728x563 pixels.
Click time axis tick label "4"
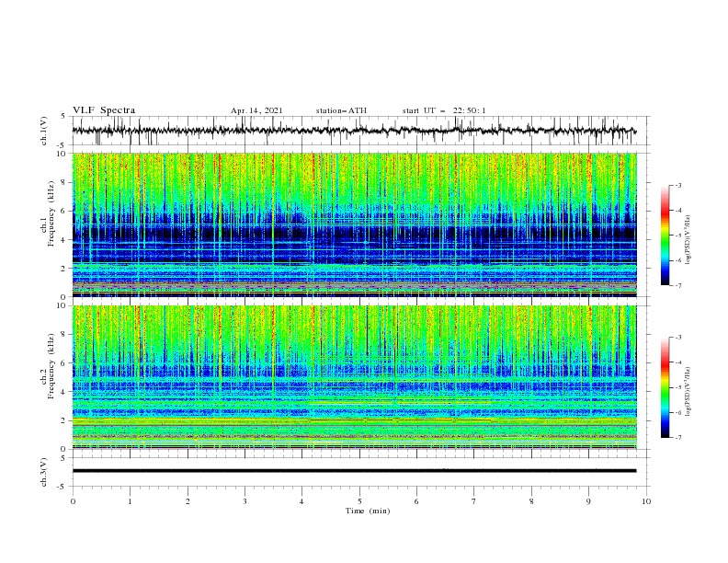[x=302, y=501]
